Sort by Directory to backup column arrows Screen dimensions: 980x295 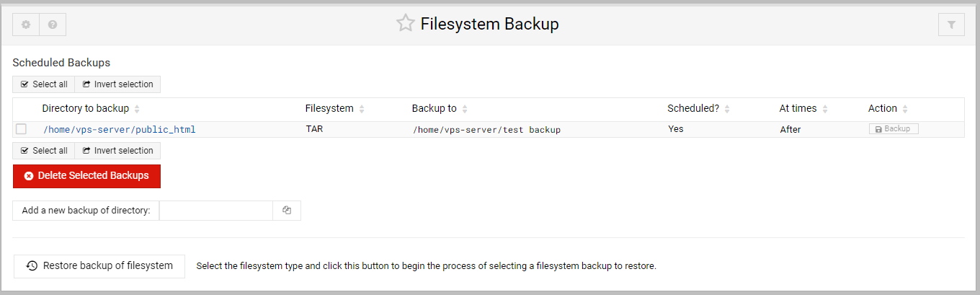tap(137, 109)
